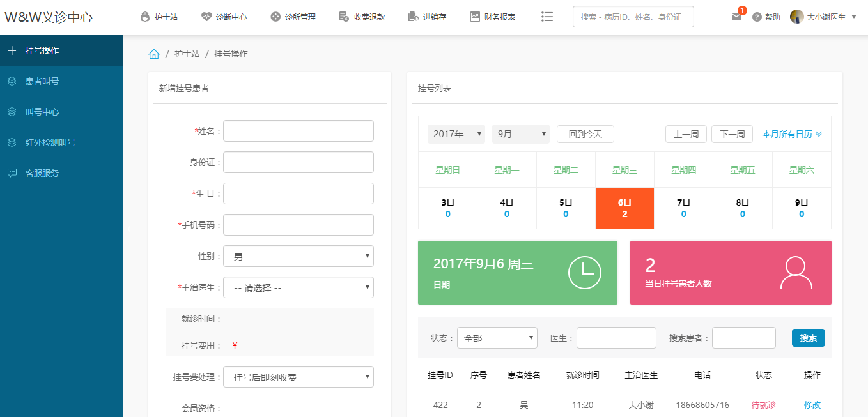The image size is (868, 417).
Task: Select 患者叫号 in the sidebar
Action: 61,81
